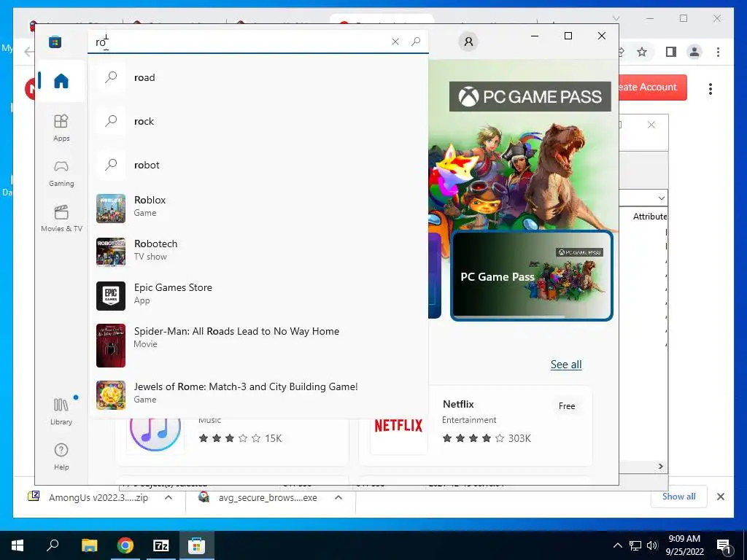
Task: Go back in Chrome with back arrow
Action: [x=28, y=52]
